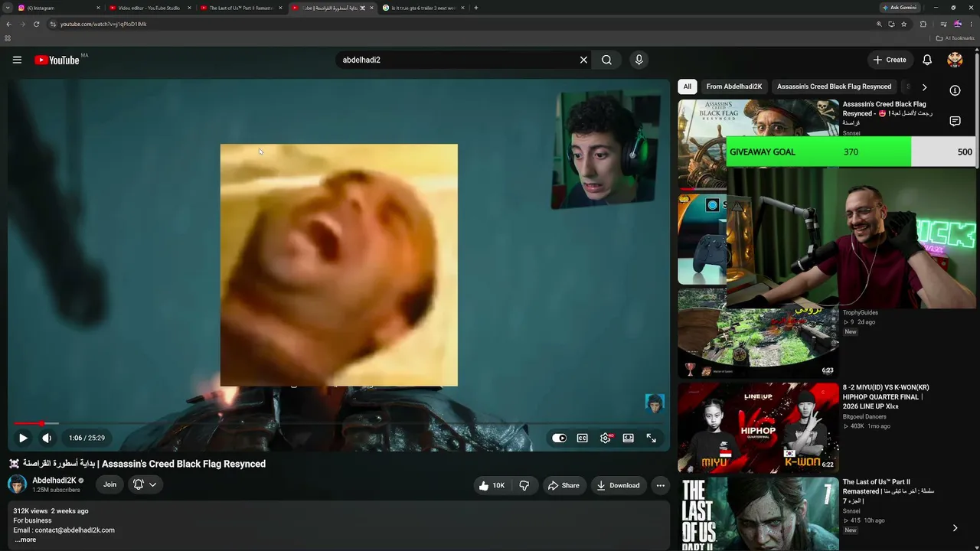
Task: Open the Abdelhadi2K channel name link
Action: (x=54, y=481)
